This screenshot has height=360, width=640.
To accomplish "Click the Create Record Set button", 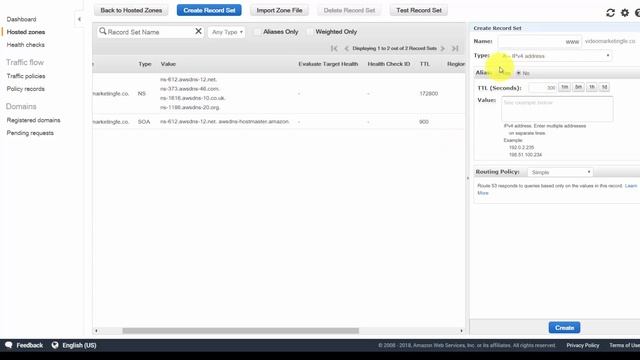I will [x=209, y=10].
